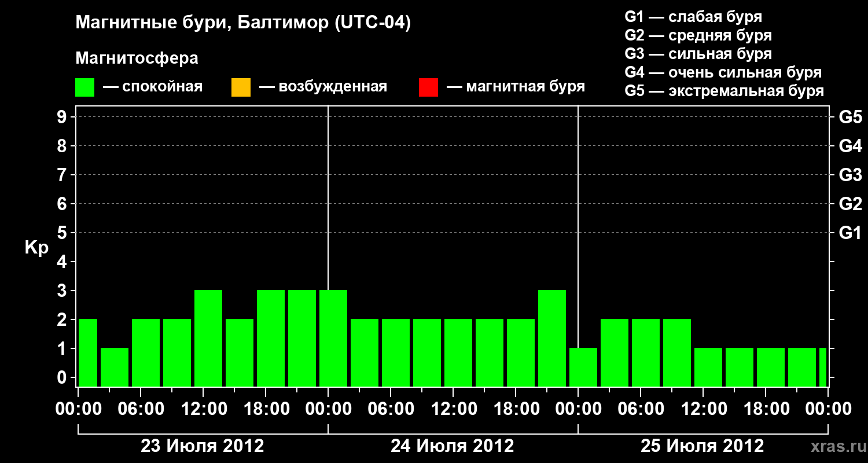Click the G2 — средняя буря line
This screenshot has height=463, width=868.
click(x=698, y=35)
